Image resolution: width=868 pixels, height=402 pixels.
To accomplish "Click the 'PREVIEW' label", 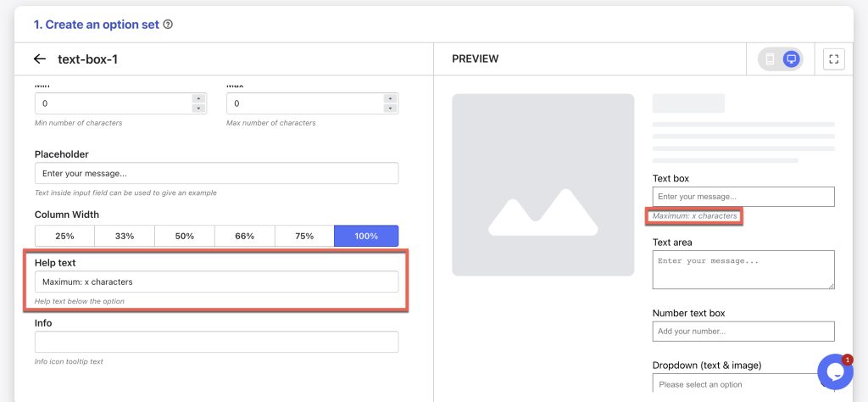I will (x=475, y=59).
